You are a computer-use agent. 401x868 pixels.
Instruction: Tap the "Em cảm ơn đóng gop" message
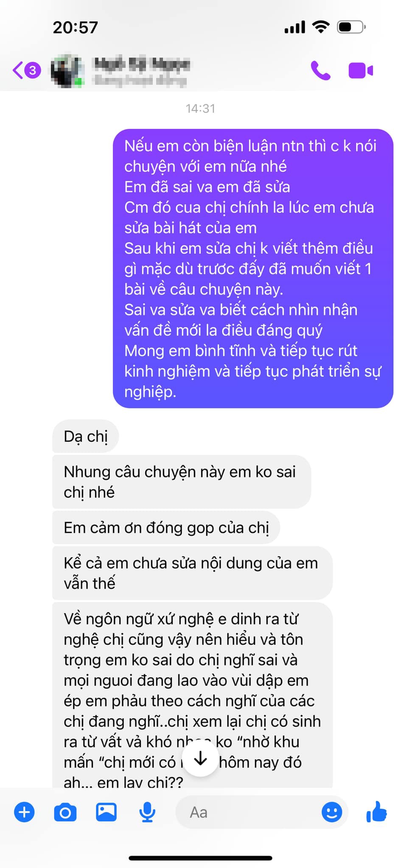click(166, 528)
